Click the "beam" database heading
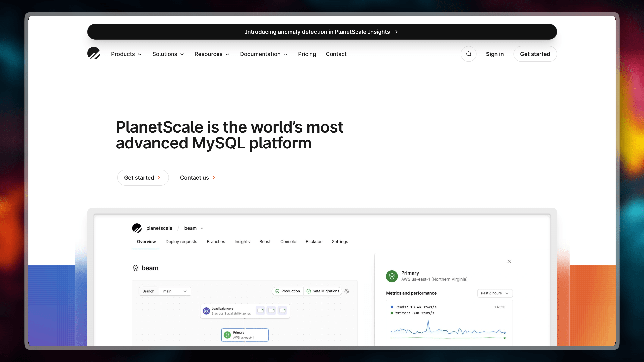Viewport: 644px width, 362px height. (x=150, y=268)
